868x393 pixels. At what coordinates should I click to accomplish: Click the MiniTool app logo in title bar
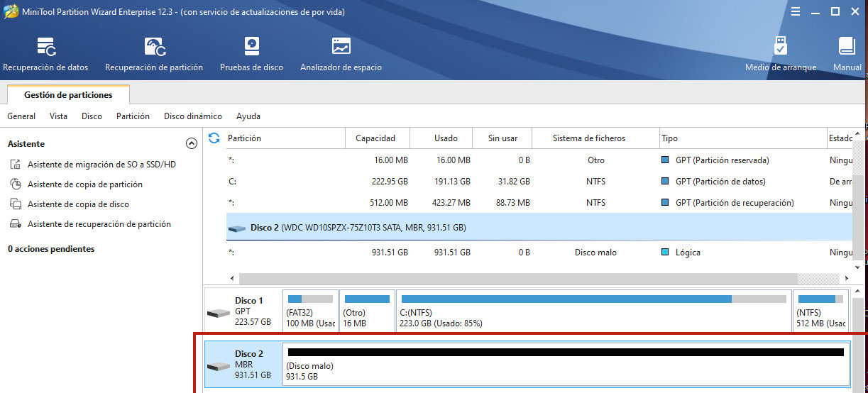tap(11, 11)
